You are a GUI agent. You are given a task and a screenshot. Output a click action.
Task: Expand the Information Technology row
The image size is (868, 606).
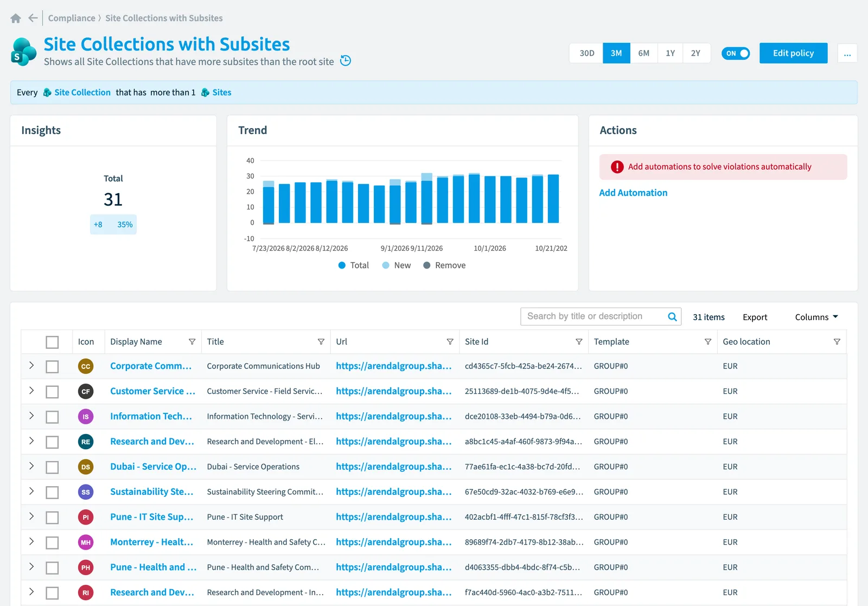pos(31,416)
